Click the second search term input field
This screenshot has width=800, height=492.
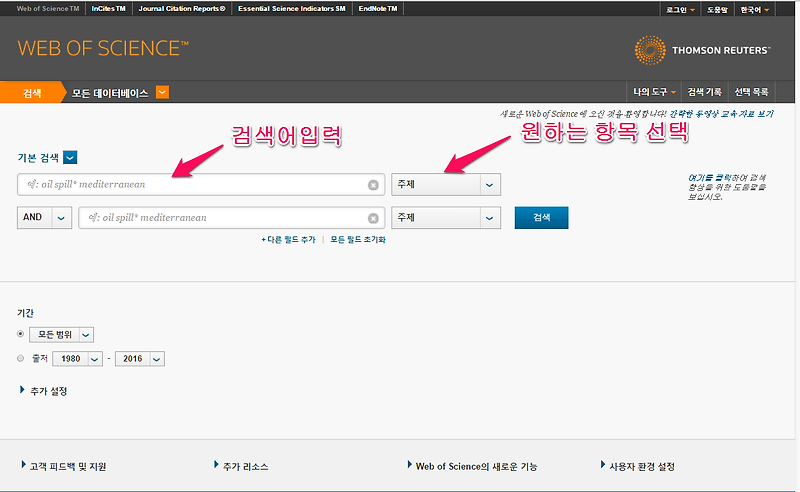coord(232,218)
